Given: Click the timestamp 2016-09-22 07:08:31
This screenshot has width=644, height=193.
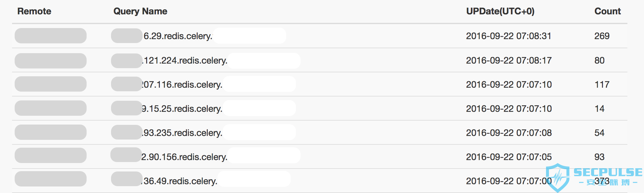Looking at the screenshot, I should pos(509,36).
